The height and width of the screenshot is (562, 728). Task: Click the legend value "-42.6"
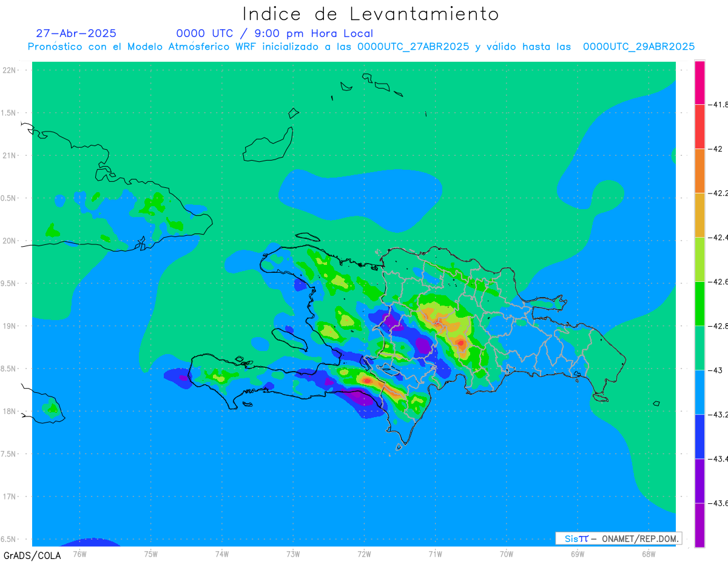point(720,281)
